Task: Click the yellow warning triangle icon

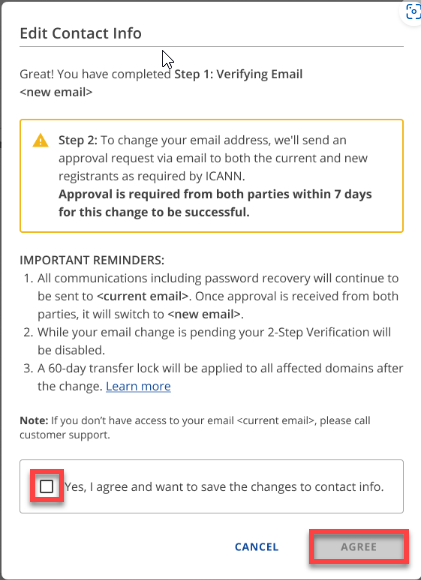Action: [40, 141]
